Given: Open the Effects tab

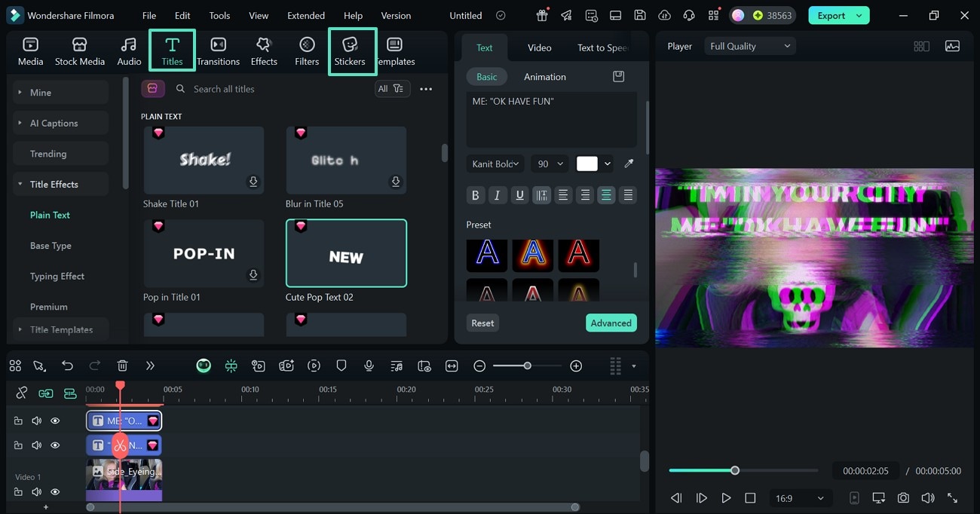Looking at the screenshot, I should 264,51.
